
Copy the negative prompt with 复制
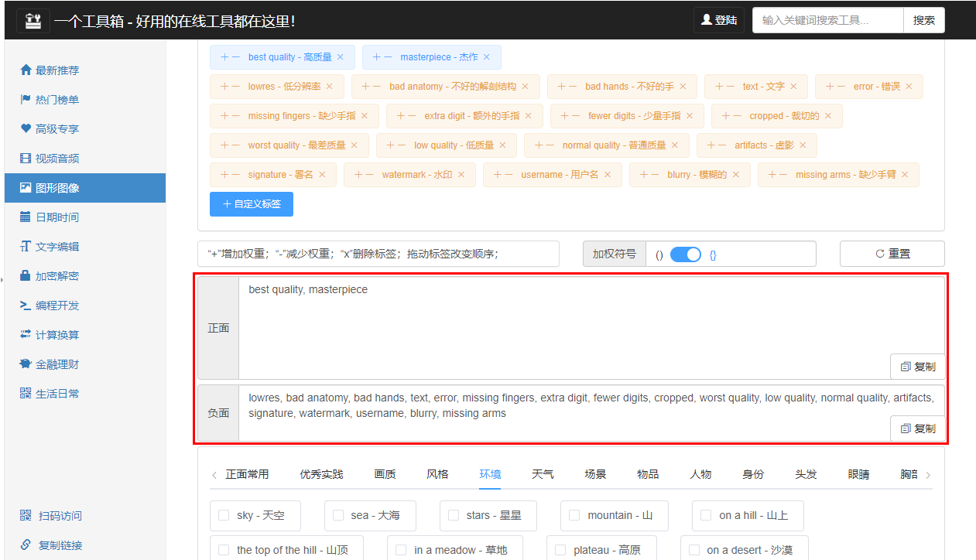[x=918, y=429]
